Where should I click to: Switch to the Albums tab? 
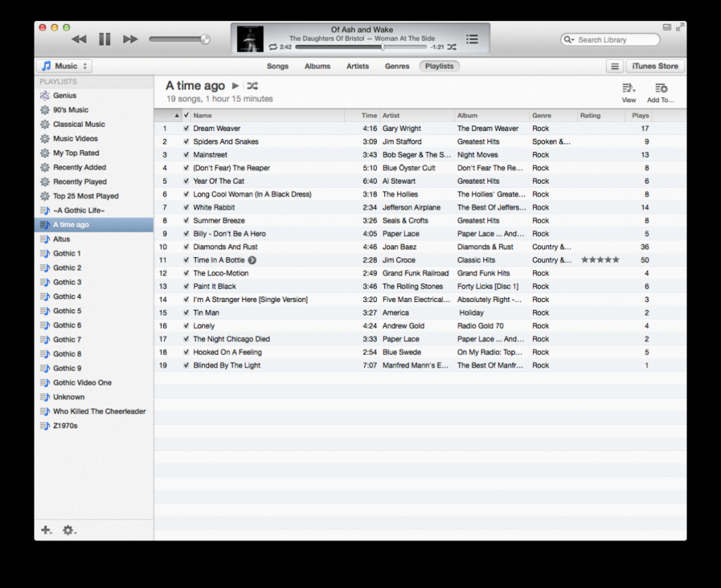click(317, 66)
